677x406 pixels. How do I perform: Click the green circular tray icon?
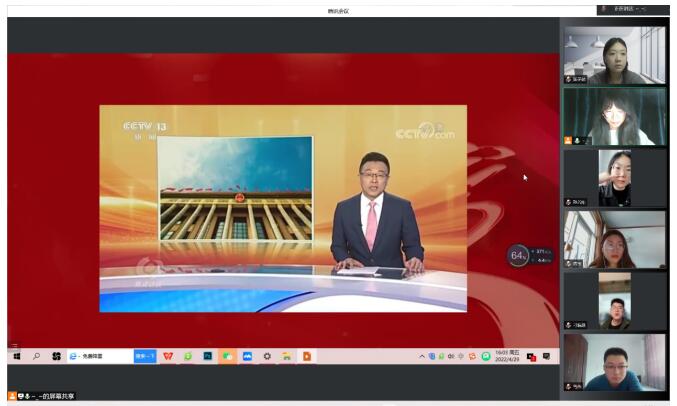486,356
